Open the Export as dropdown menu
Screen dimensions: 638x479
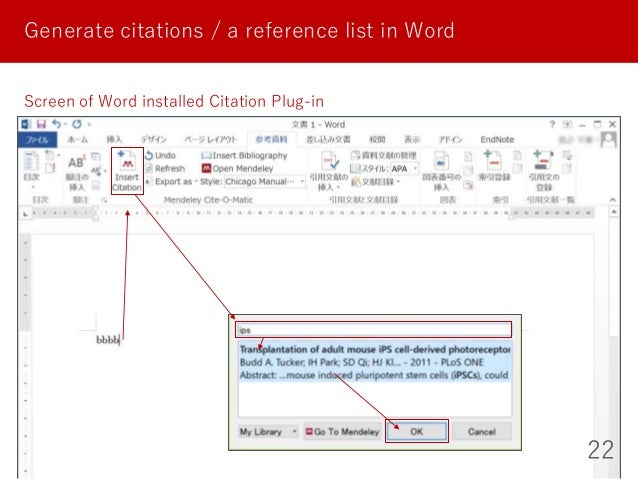(171, 182)
